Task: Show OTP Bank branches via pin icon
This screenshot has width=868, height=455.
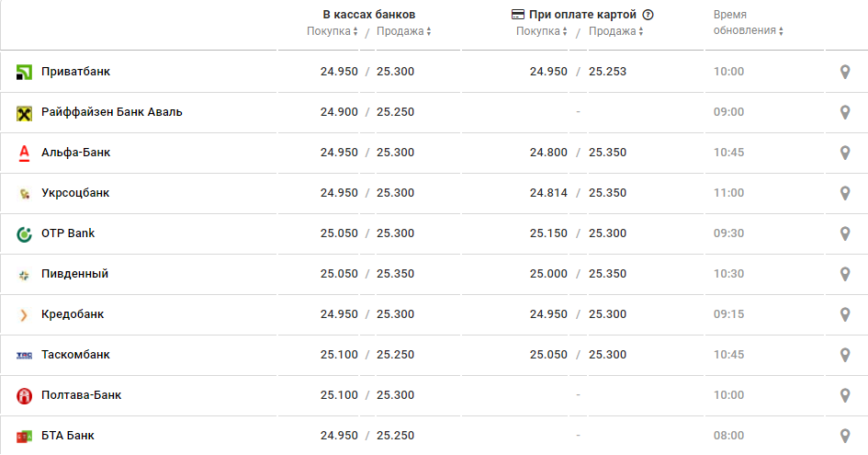Action: [845, 233]
